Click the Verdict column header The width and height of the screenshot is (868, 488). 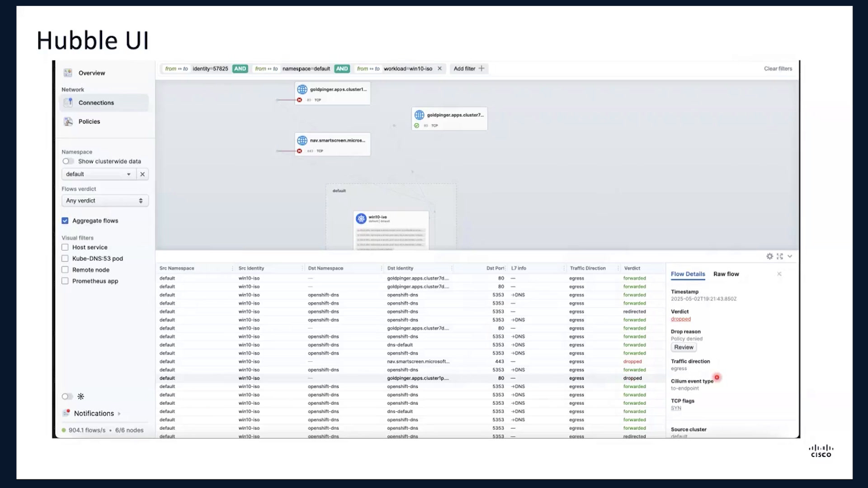click(x=632, y=268)
